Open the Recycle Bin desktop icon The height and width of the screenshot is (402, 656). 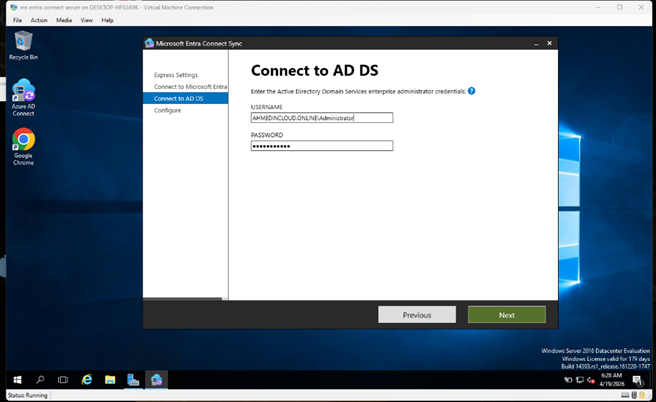point(22,43)
